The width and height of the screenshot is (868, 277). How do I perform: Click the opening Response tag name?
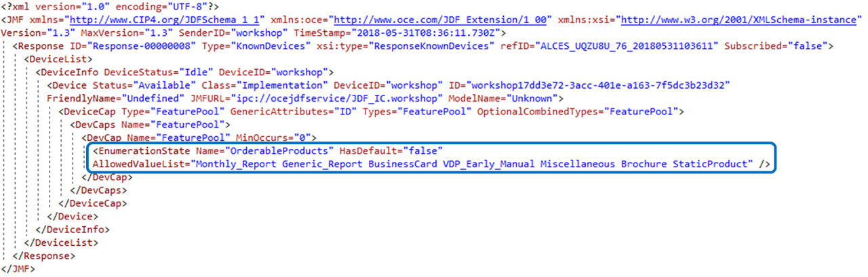(41, 46)
